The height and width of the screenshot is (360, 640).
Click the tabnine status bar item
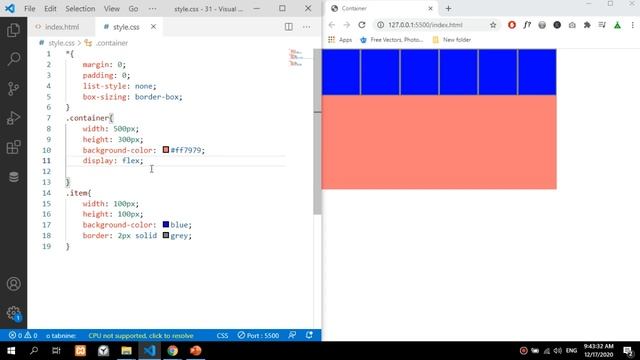coord(60,336)
